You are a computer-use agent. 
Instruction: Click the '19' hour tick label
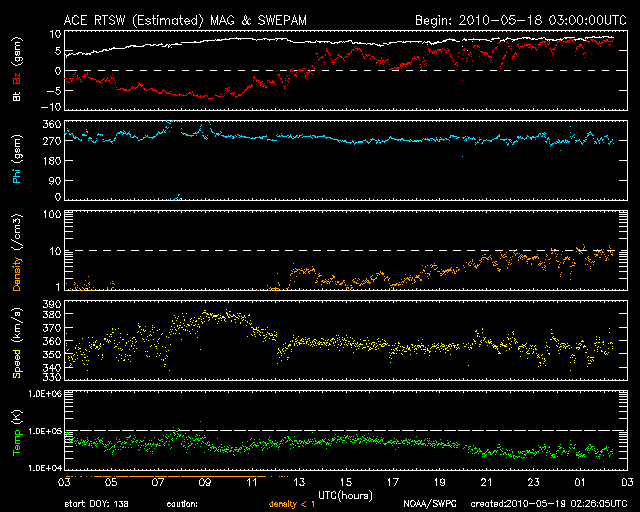tap(440, 482)
